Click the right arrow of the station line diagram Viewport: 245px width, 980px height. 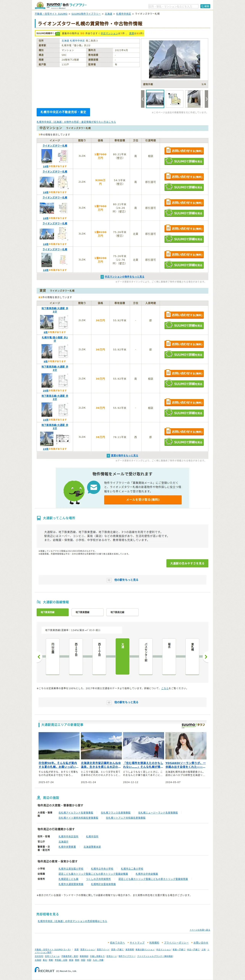pyautogui.click(x=206, y=657)
